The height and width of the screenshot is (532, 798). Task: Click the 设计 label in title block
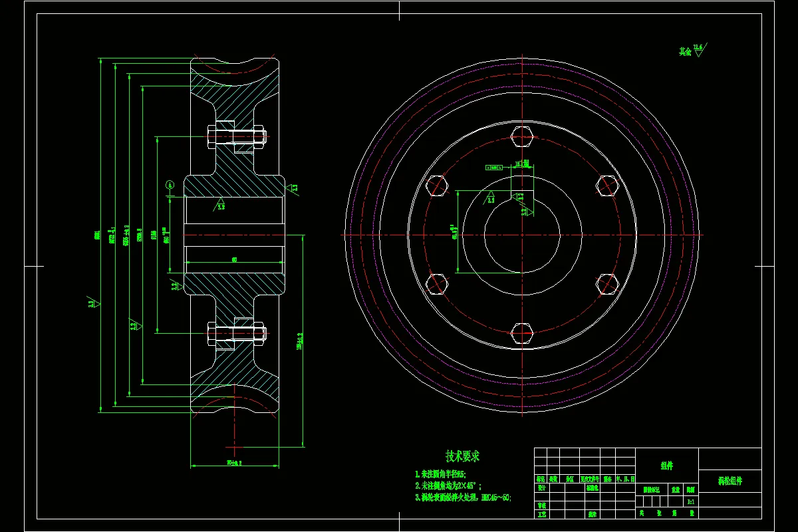541,487
